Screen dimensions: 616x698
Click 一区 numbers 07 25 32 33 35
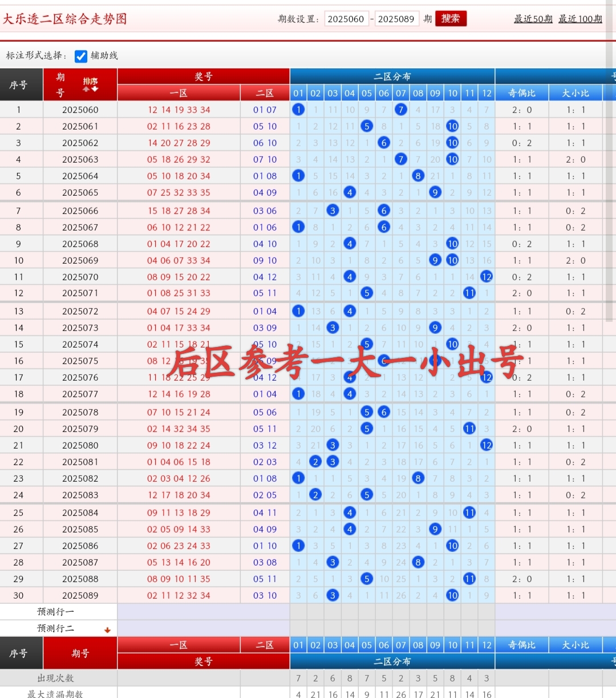point(179,192)
